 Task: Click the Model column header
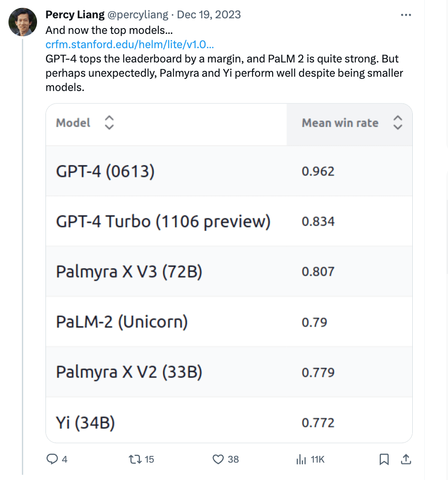tap(73, 123)
